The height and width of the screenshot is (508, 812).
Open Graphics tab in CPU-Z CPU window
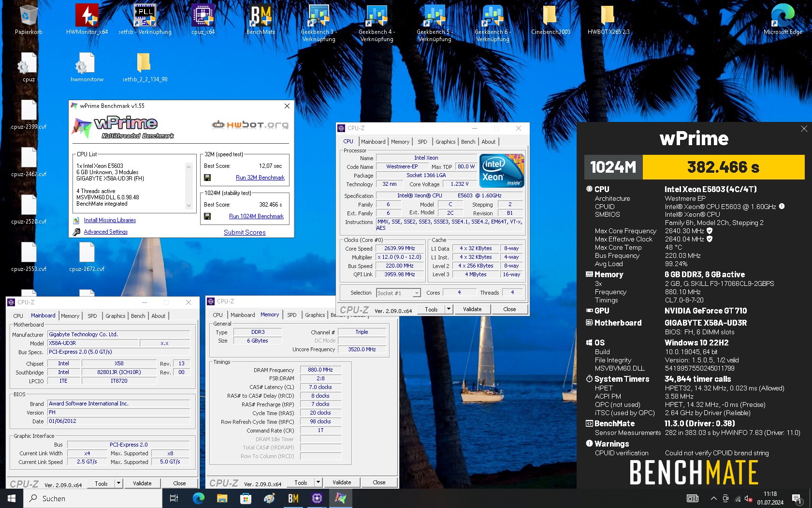pyautogui.click(x=445, y=142)
